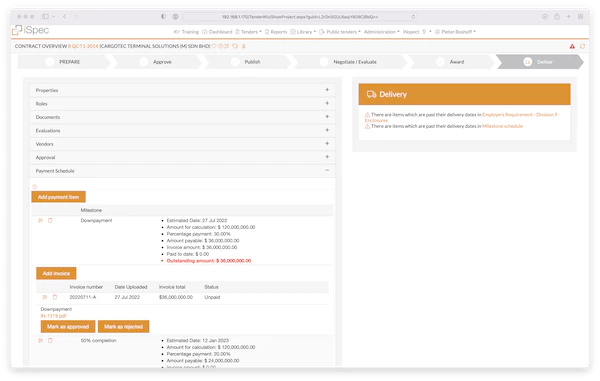Click the orange refresh icon beside warning
Image resolution: width=600 pixels, height=381 pixels.
click(582, 46)
